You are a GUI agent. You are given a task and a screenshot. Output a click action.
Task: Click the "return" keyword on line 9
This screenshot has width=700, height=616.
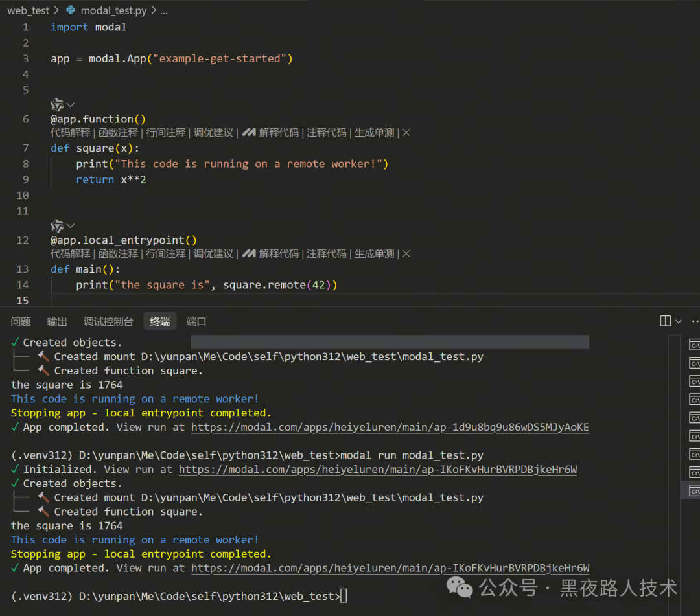tap(95, 180)
